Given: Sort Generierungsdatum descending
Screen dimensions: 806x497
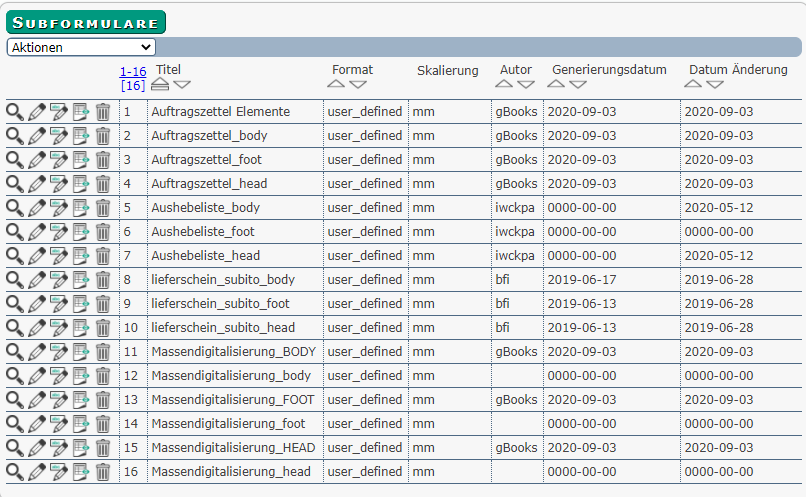Looking at the screenshot, I should click(578, 84).
